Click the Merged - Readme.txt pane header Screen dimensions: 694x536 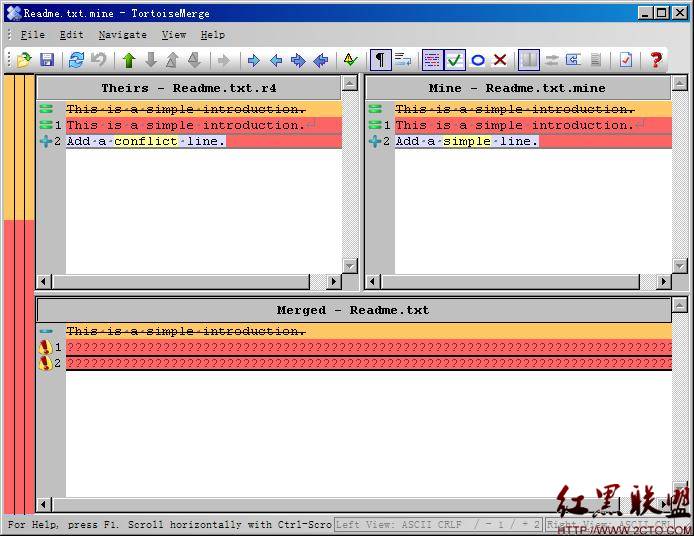(353, 310)
